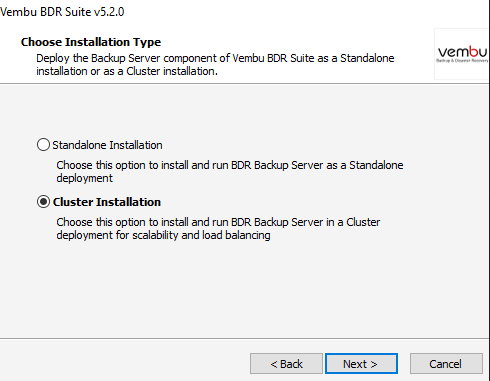
Task: Select the Standalone Installation radio circle
Action: 43,145
